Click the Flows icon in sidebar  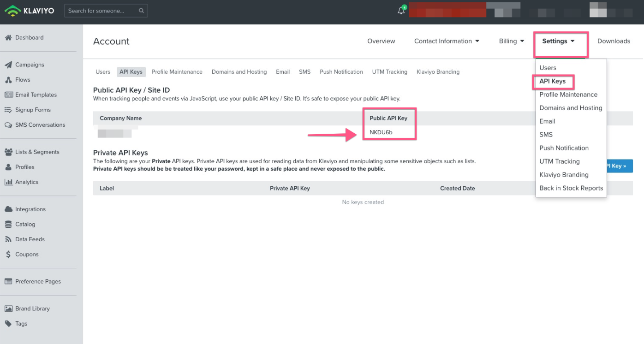[x=8, y=80]
